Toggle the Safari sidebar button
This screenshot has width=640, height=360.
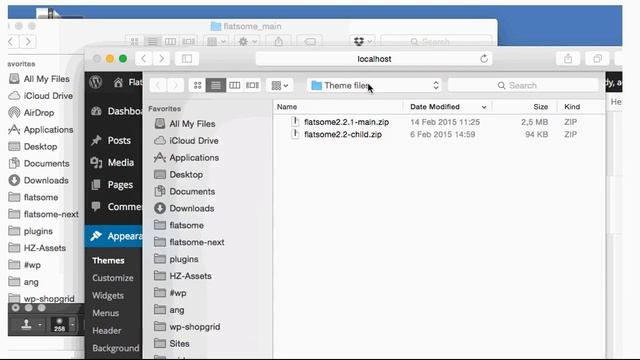click(187, 59)
